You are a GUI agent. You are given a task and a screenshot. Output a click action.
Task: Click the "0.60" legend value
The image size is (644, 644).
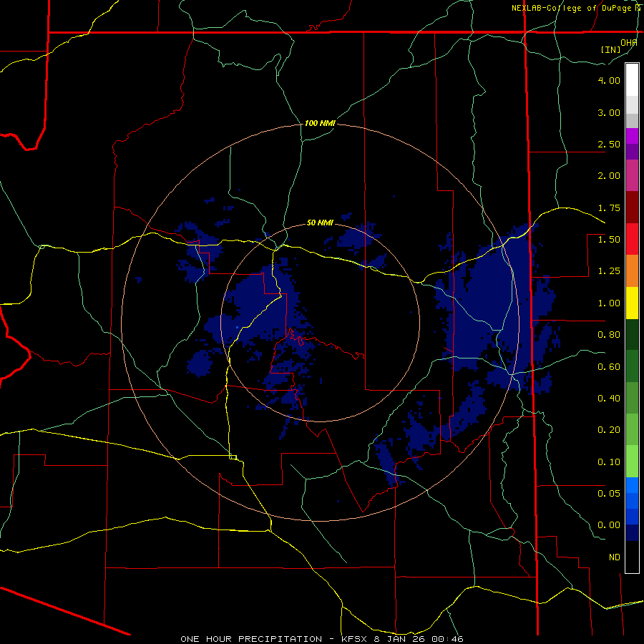(x=609, y=367)
